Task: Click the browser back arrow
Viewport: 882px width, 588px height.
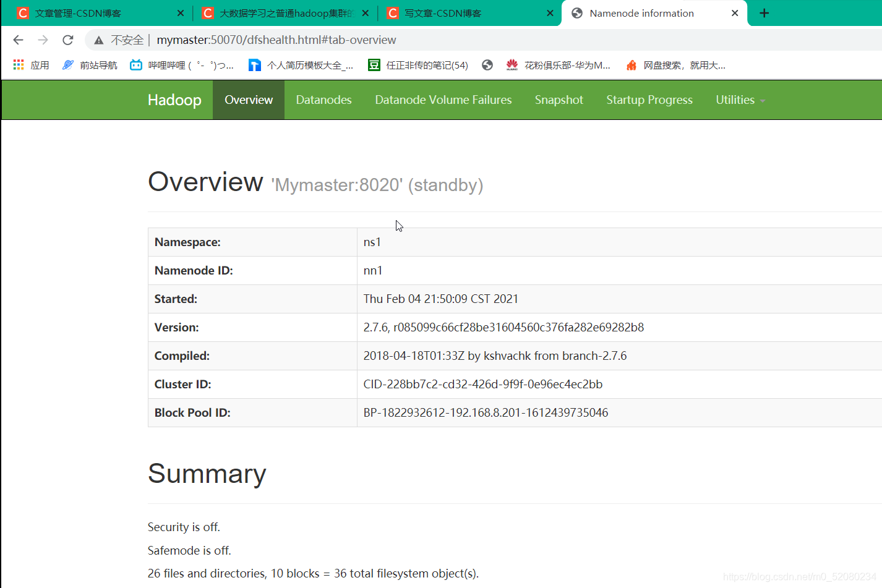Action: coord(18,40)
